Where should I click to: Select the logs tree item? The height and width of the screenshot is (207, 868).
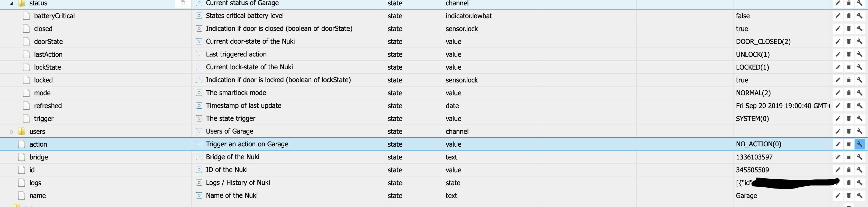point(35,183)
